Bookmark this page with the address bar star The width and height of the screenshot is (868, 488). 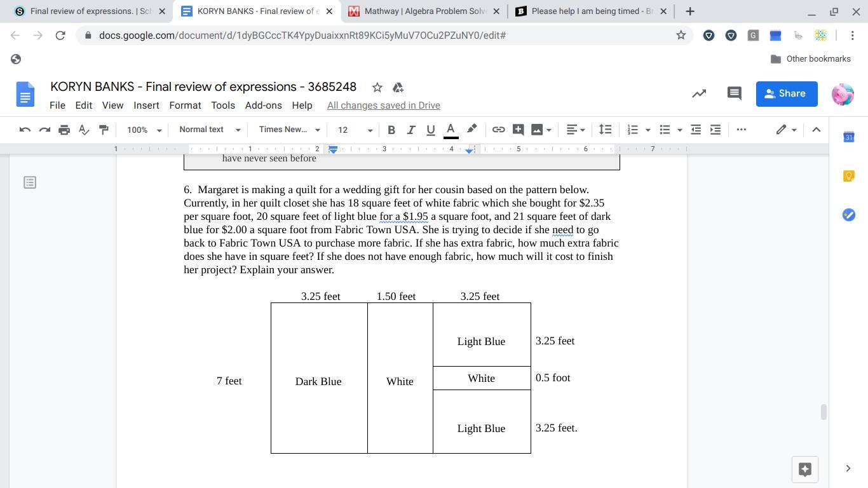[x=681, y=36]
